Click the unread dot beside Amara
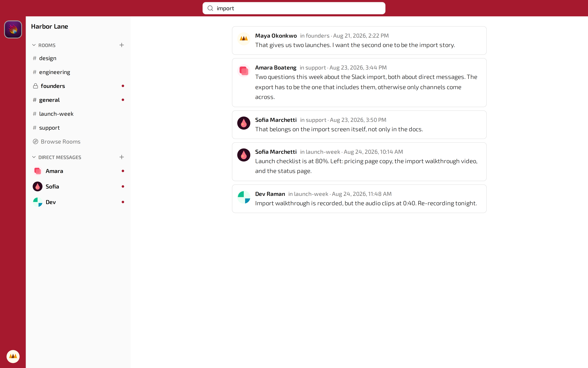The width and height of the screenshot is (588, 368). pos(123,171)
